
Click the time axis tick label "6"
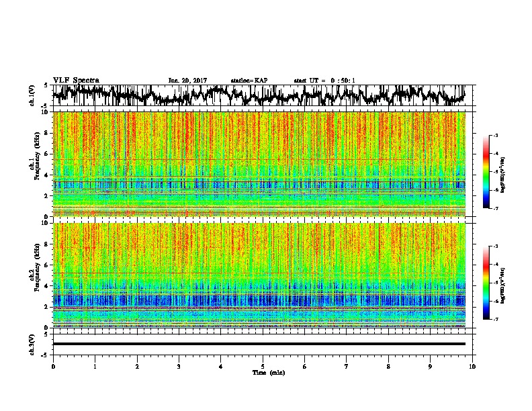(305, 367)
